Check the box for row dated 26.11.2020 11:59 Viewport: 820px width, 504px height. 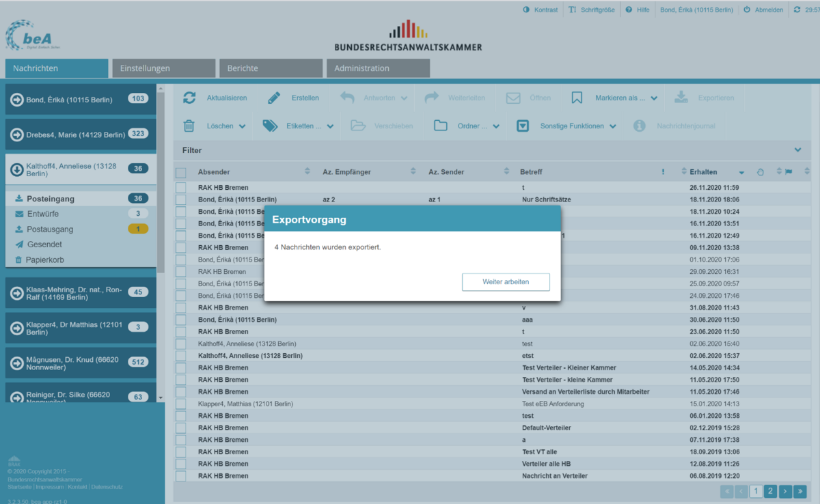click(x=180, y=187)
